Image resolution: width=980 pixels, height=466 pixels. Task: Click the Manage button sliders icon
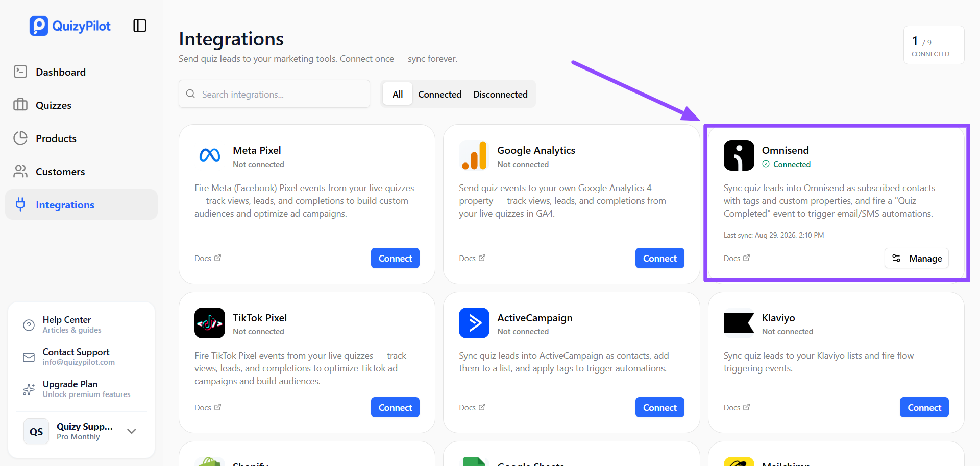click(x=896, y=258)
